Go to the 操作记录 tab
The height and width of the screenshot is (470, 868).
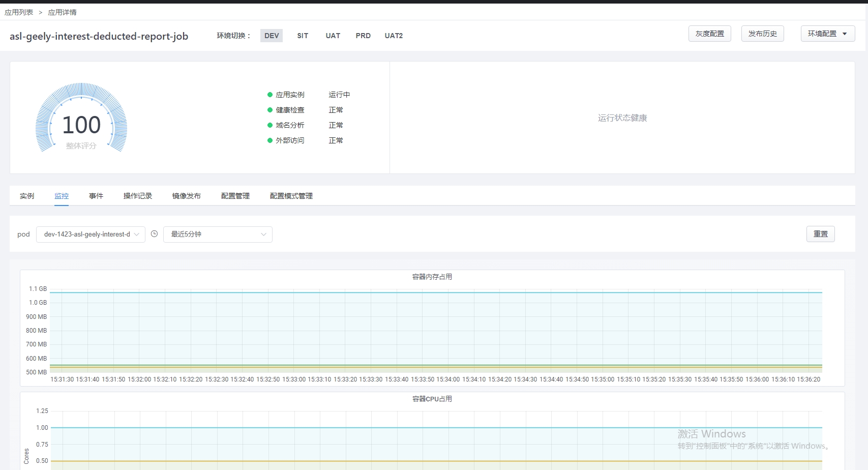138,196
